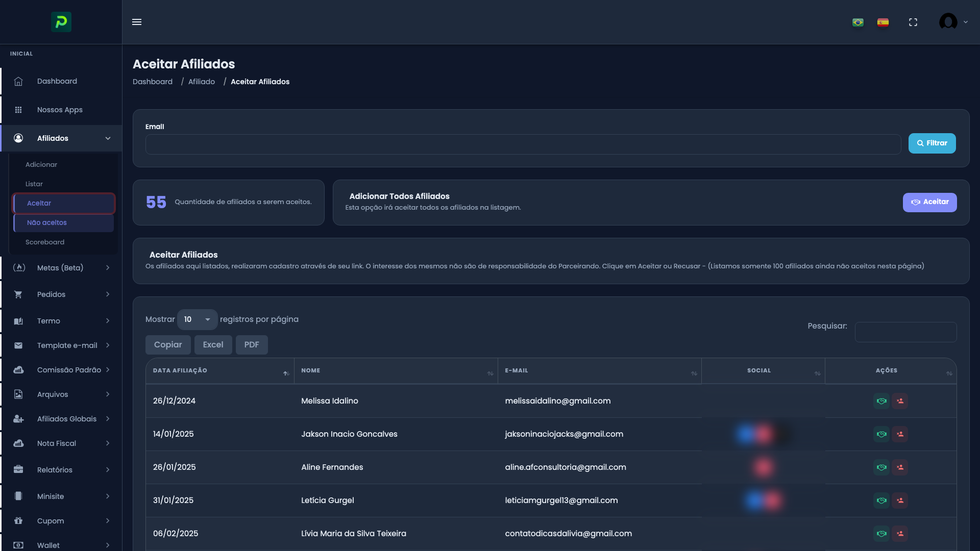Toggle fullscreen mode icon

(913, 22)
